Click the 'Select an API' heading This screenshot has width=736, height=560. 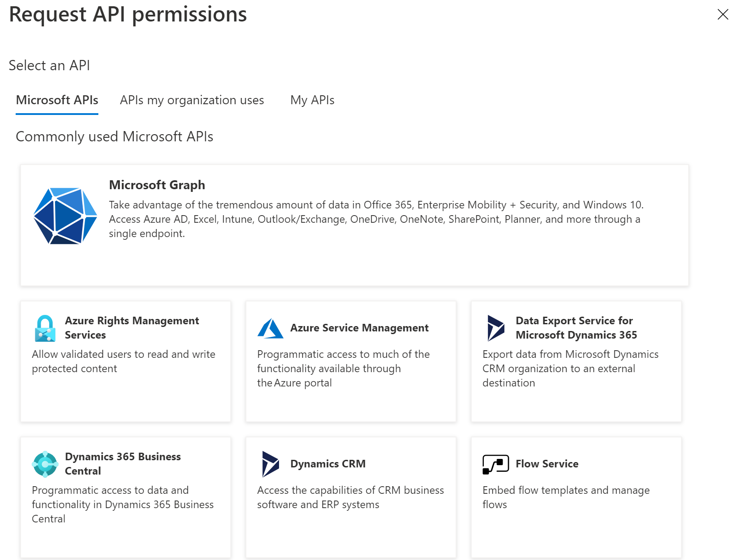[49, 65]
